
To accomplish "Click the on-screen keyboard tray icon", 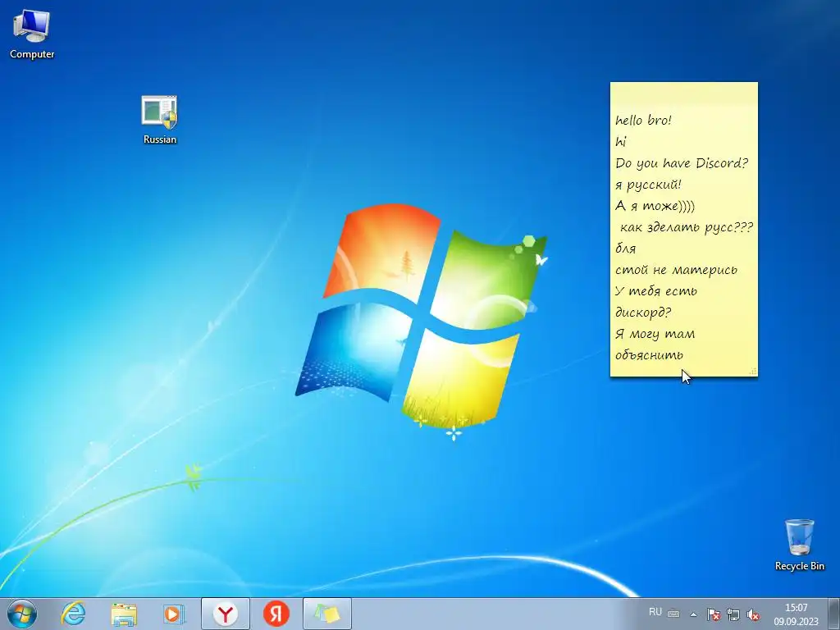I will click(673, 614).
